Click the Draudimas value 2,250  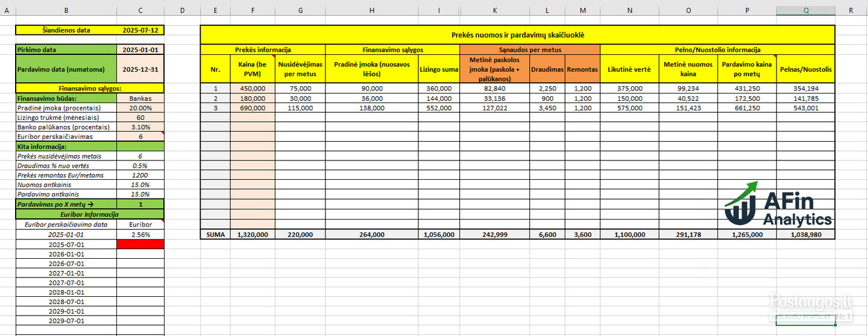547,88
